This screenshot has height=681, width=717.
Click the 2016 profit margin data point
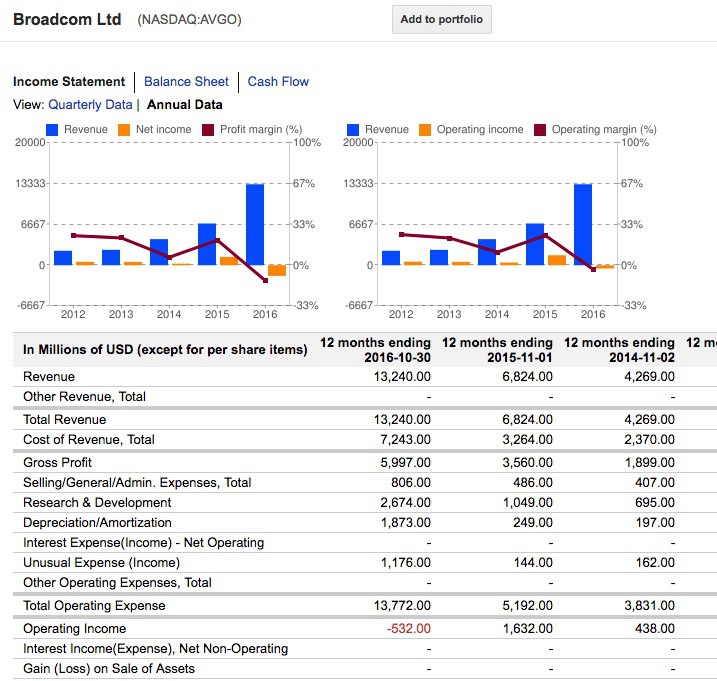point(266,280)
